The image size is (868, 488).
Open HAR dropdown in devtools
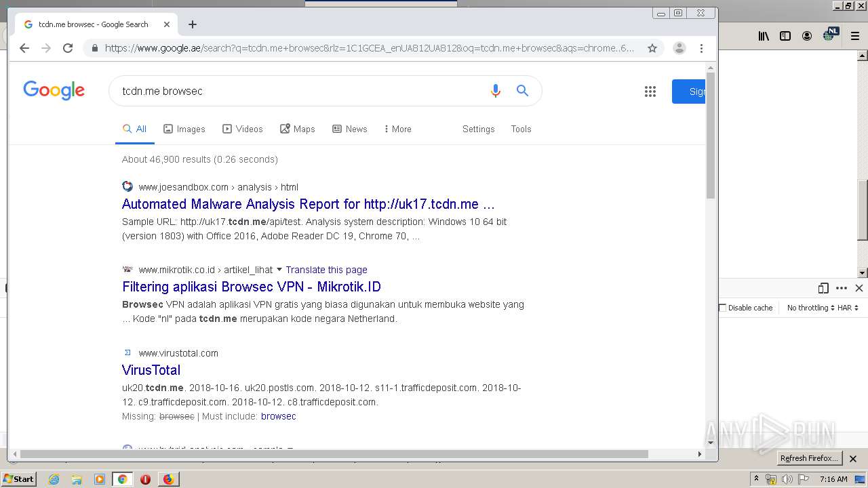[x=848, y=308]
